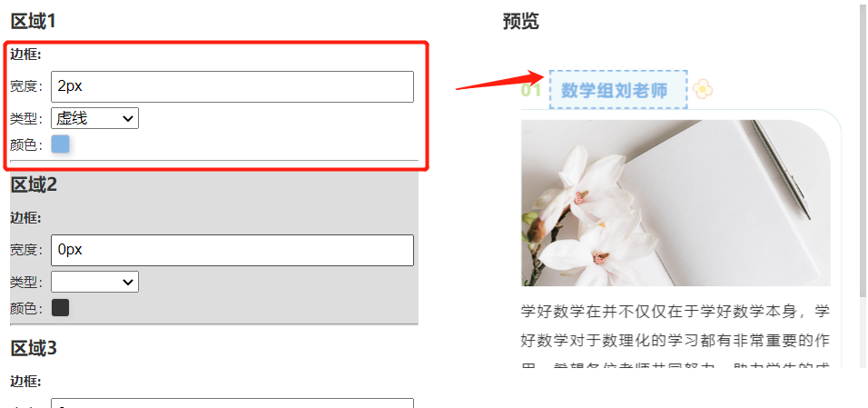Click the flower and notebook preview image
Screen dimensions: 868x408
(x=676, y=203)
